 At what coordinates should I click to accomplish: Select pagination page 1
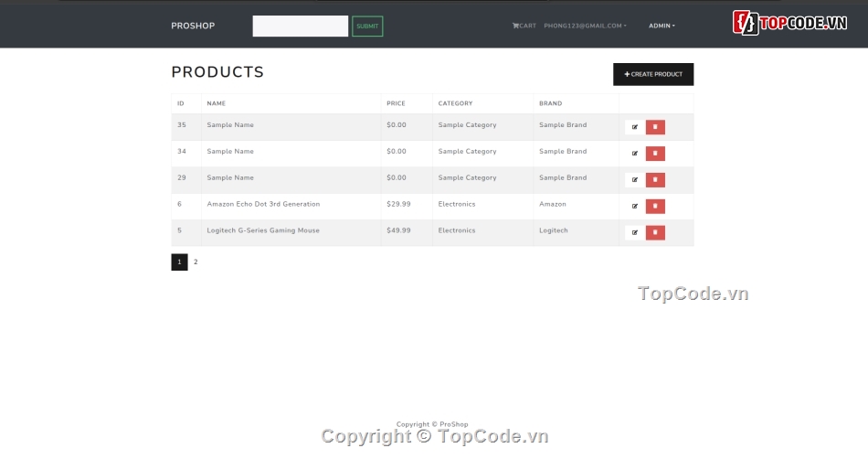179,262
